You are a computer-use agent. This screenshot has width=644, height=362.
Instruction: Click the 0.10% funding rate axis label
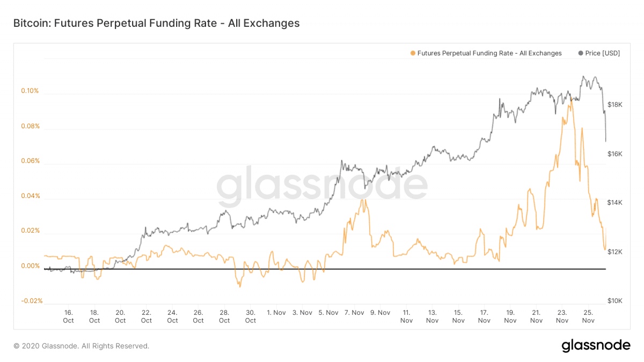(30, 91)
